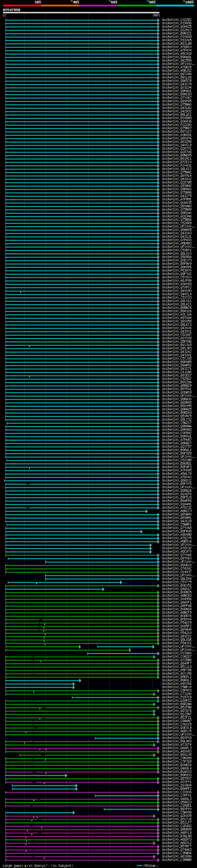Select the UniRef100_P54679 label

pyautogui.click(x=177, y=623)
